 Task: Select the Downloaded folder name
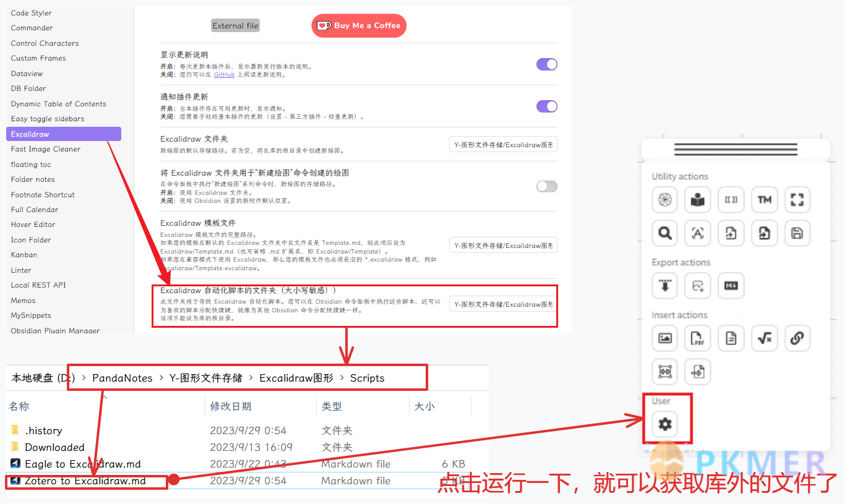click(x=54, y=447)
